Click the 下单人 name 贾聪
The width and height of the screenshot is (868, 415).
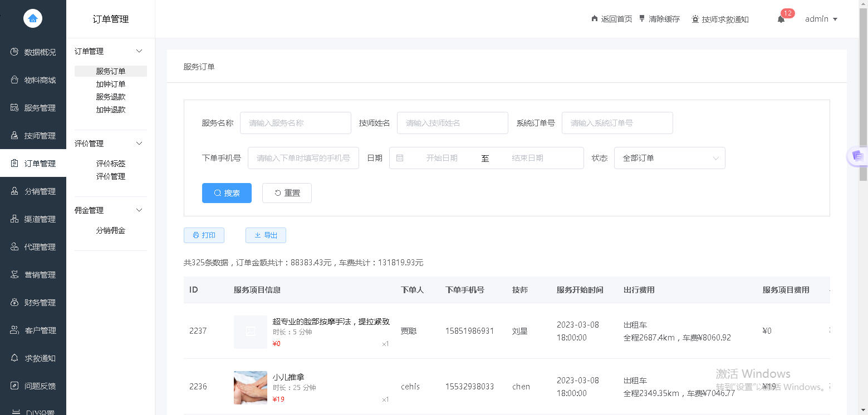[409, 331]
